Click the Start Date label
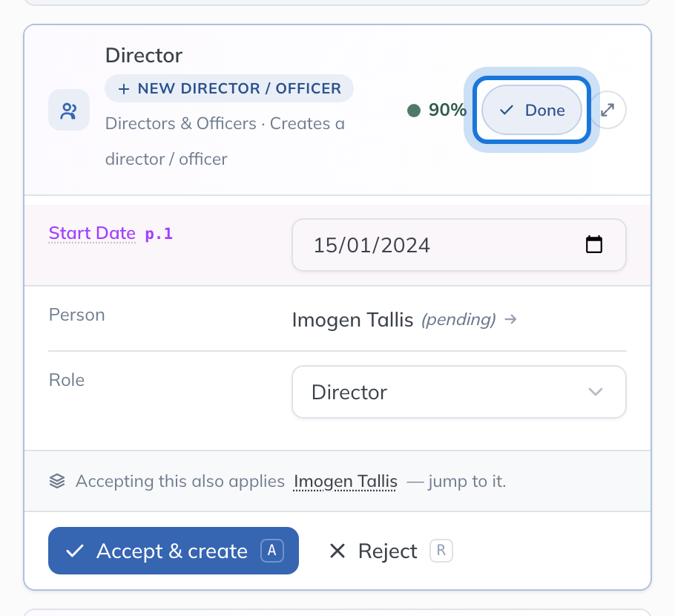Viewport: 675px width, 616px height. (x=92, y=233)
